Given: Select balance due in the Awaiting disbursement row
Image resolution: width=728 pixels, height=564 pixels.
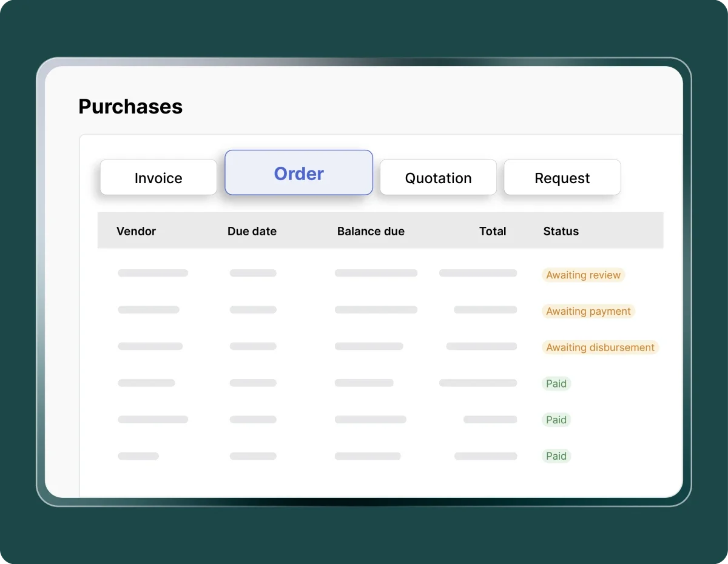Looking at the screenshot, I should click(x=369, y=346).
